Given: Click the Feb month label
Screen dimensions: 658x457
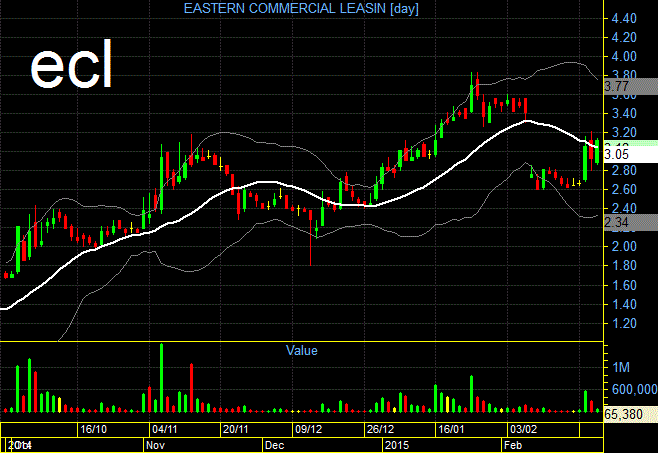Looking at the screenshot, I should (513, 445).
